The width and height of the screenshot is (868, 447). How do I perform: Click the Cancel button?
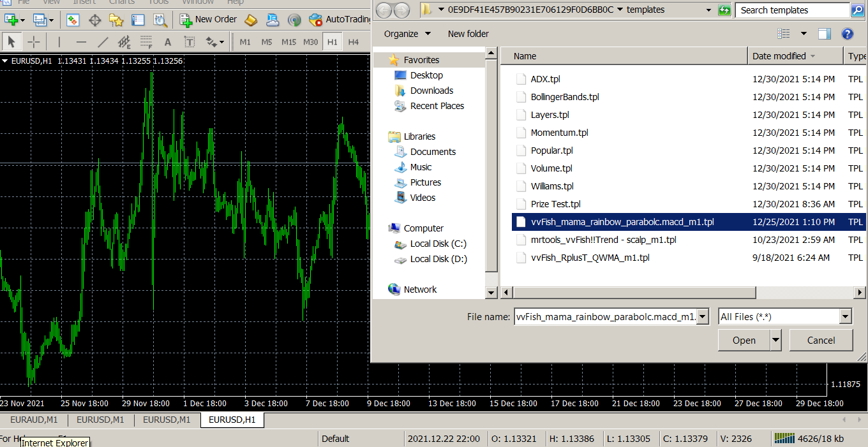[821, 341]
